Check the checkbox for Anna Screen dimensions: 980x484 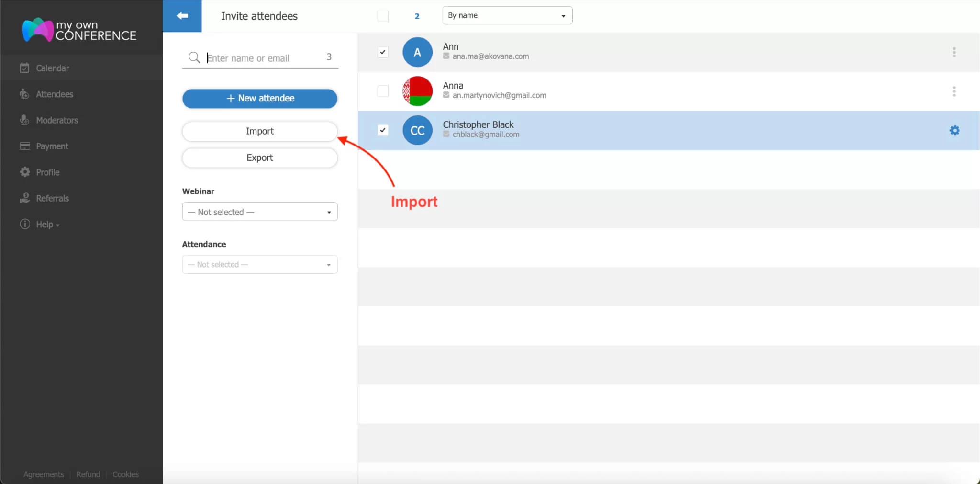click(383, 91)
